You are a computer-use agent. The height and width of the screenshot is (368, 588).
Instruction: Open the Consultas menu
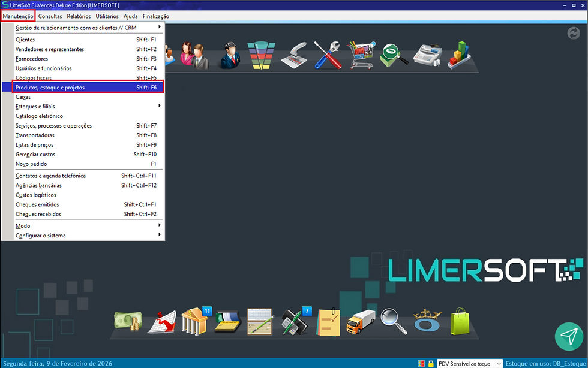click(x=50, y=16)
